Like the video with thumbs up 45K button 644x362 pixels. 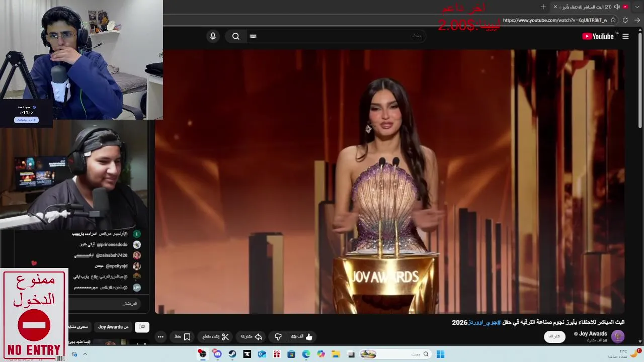pos(302,337)
